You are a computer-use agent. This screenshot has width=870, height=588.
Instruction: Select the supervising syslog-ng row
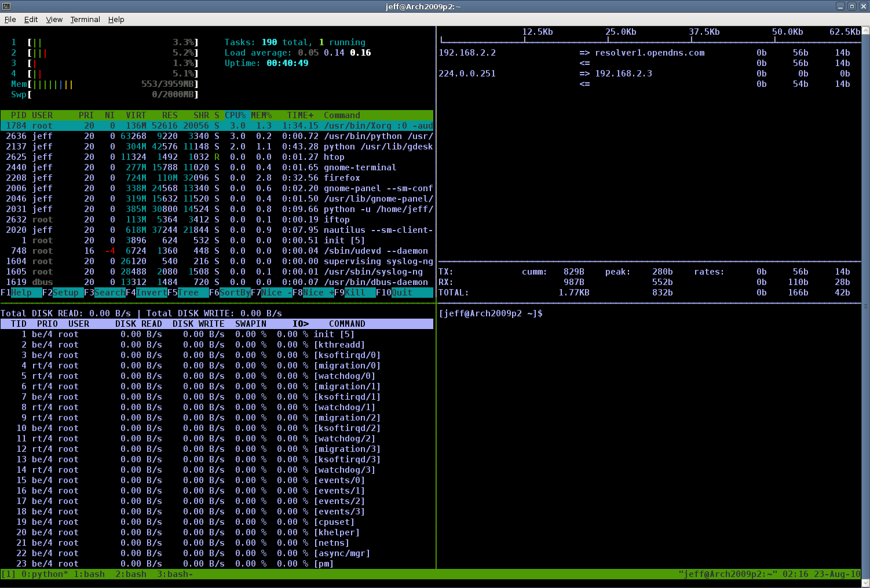217,261
